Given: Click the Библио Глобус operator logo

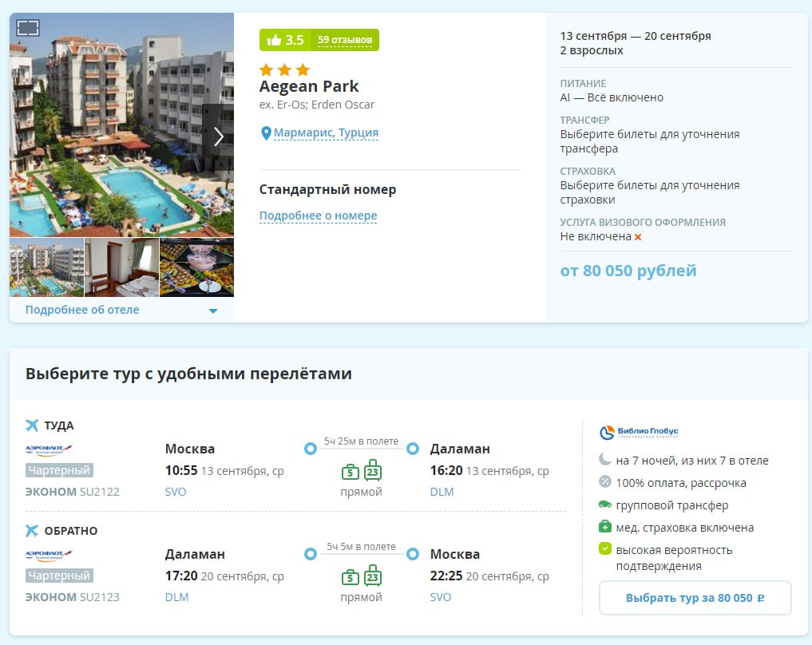Looking at the screenshot, I should click(639, 432).
